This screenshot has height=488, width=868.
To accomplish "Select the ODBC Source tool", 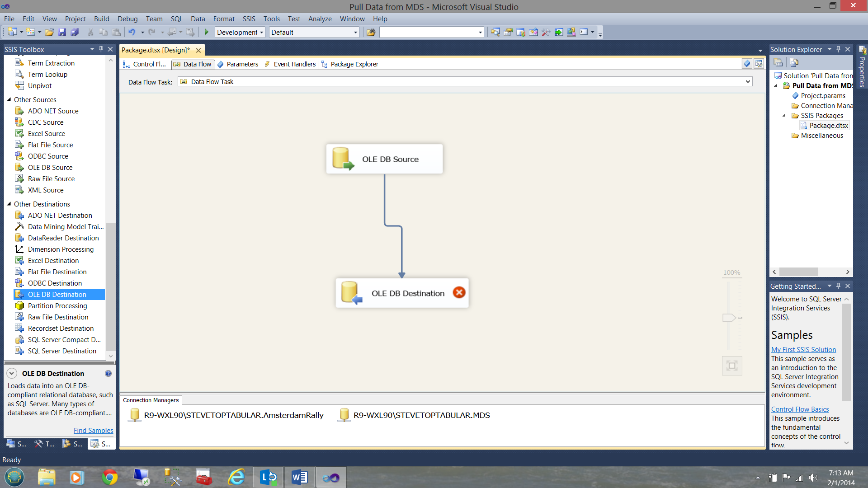I will coord(47,155).
